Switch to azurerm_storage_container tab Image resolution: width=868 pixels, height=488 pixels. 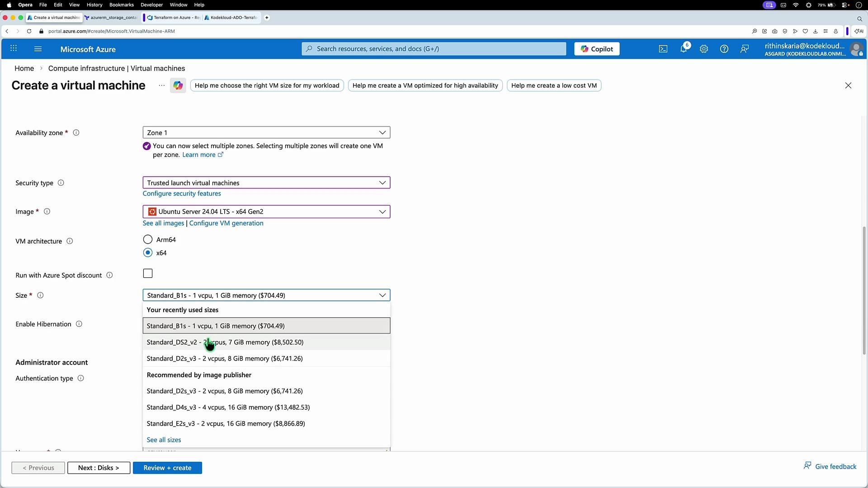pyautogui.click(x=111, y=18)
